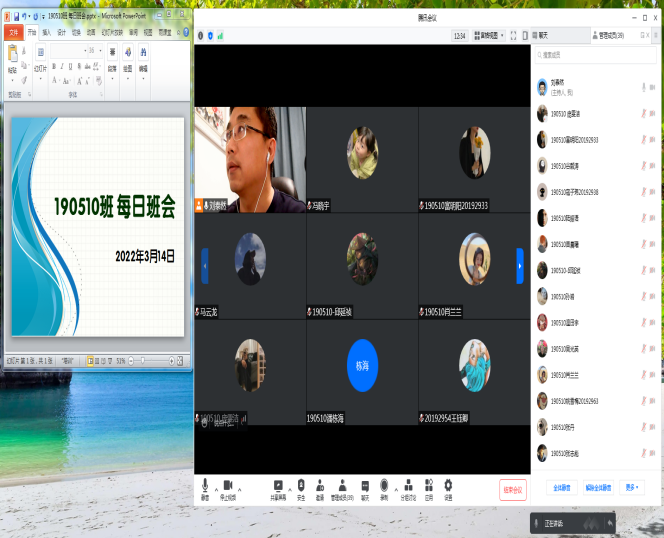Viewport: 664px width, 538px height.
Task: Expand the More dropdown in members panel
Action: pyautogui.click(x=632, y=488)
